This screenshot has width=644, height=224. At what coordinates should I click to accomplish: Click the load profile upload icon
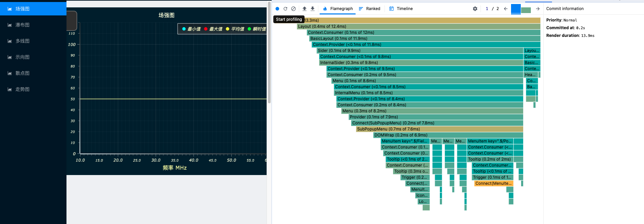(305, 9)
